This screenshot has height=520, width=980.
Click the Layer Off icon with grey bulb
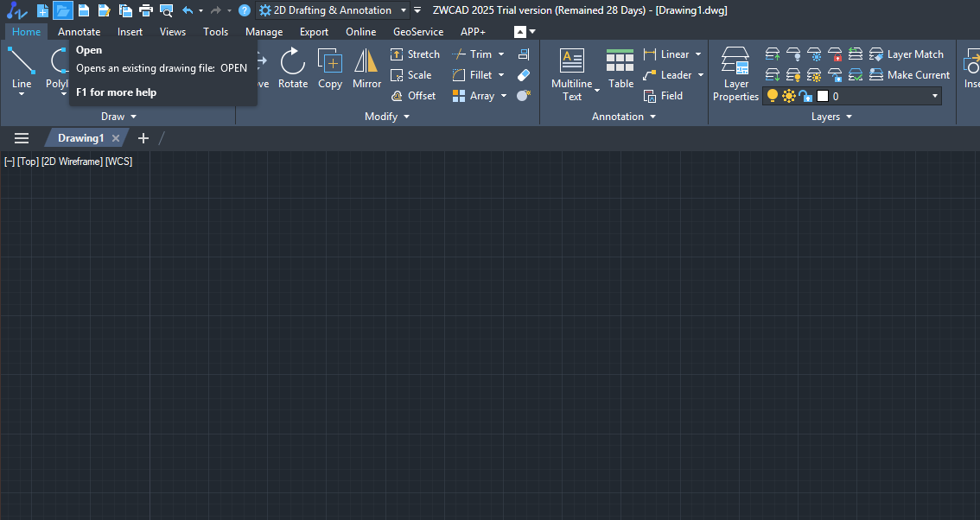coord(793,54)
